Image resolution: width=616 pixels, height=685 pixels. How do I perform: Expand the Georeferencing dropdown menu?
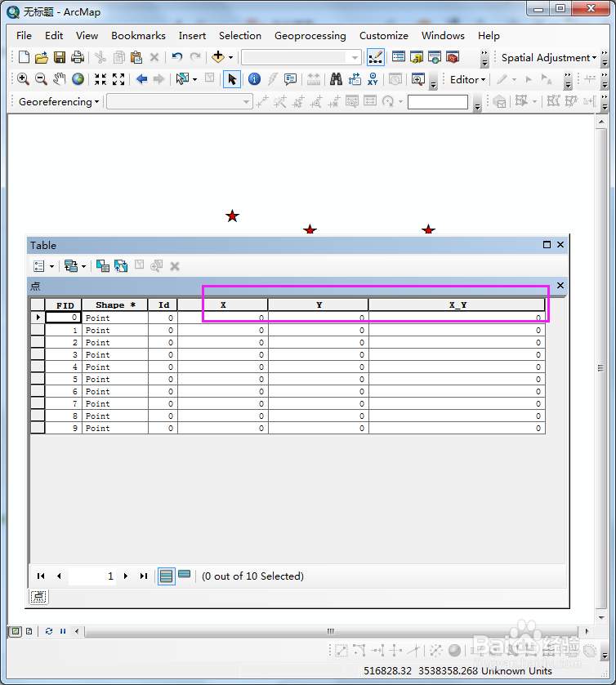(x=59, y=102)
